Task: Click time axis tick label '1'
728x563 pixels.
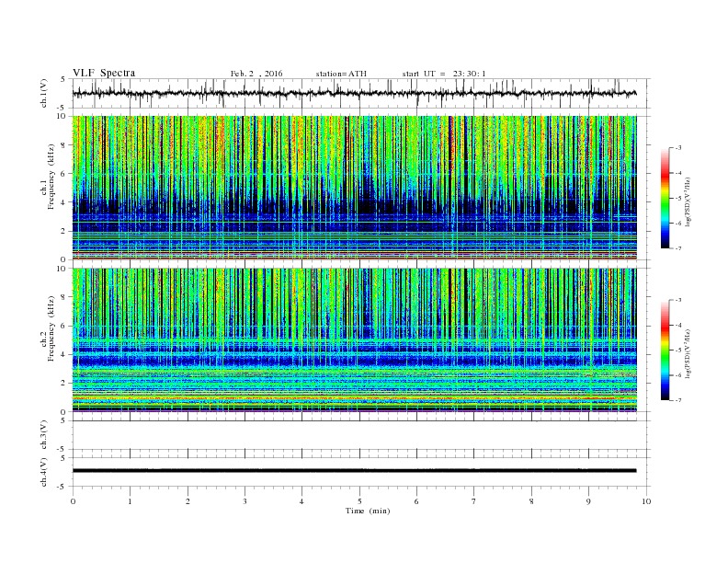Action: click(x=130, y=501)
